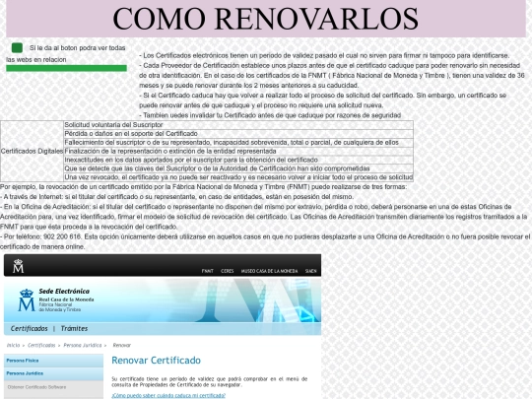532x399 pixels.
Task: Click the green horizontal bar under webs text
Action: [67, 68]
